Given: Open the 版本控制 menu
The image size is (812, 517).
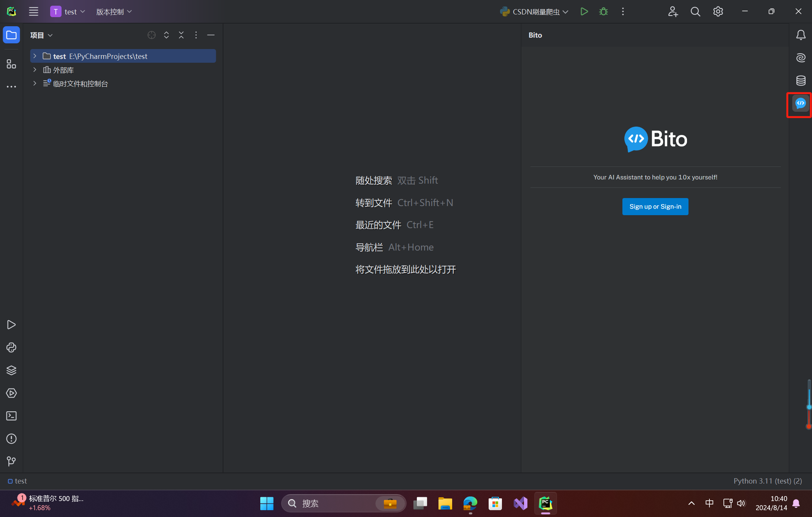Looking at the screenshot, I should tap(114, 12).
